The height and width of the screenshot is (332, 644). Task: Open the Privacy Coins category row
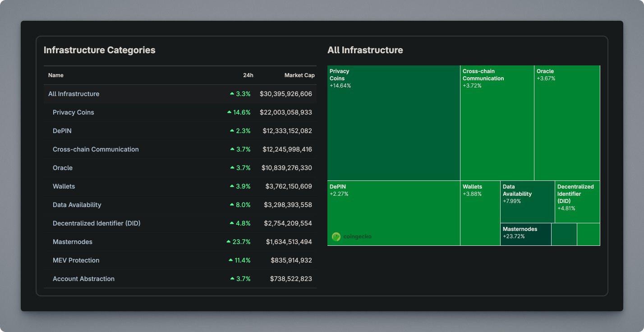pos(73,112)
